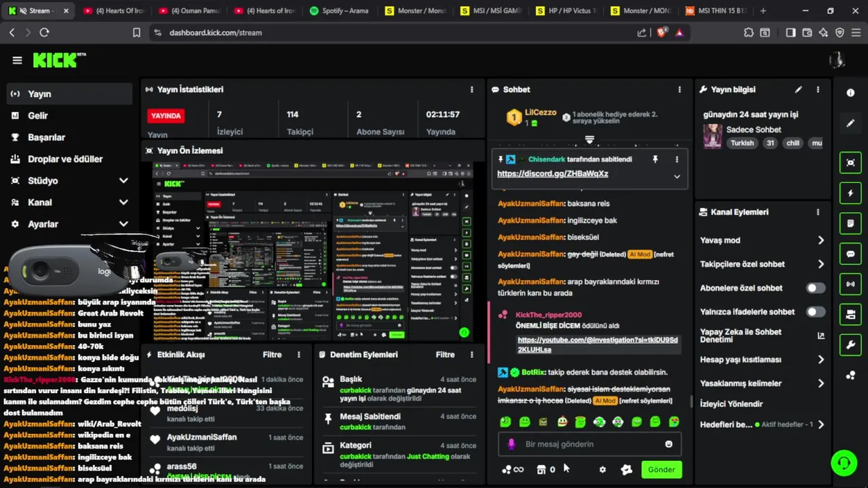Screen dimensions: 868x488
Task: Open new browser tab with plus
Action: tap(763, 11)
